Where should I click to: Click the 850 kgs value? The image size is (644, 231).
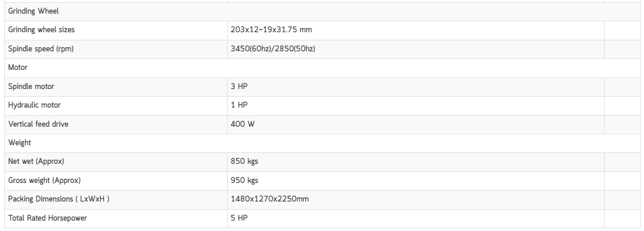coord(245,162)
